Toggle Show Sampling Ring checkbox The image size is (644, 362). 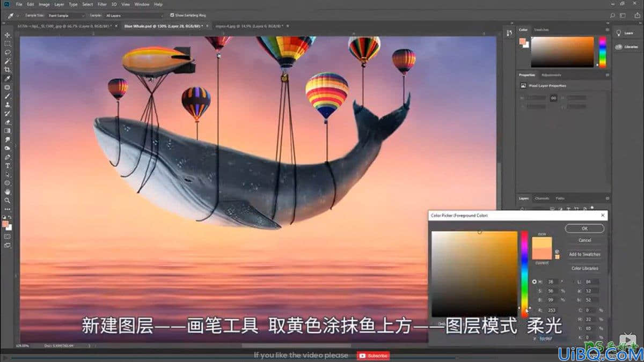click(x=172, y=15)
